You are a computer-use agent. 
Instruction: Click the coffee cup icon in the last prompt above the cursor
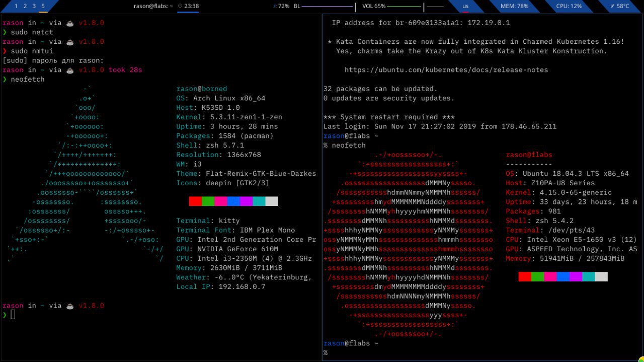pyautogui.click(x=70, y=306)
